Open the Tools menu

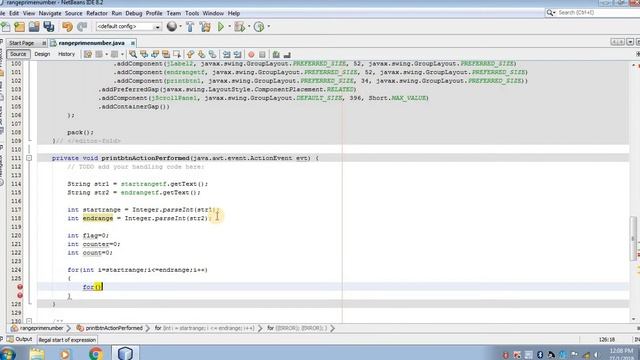tap(191, 13)
